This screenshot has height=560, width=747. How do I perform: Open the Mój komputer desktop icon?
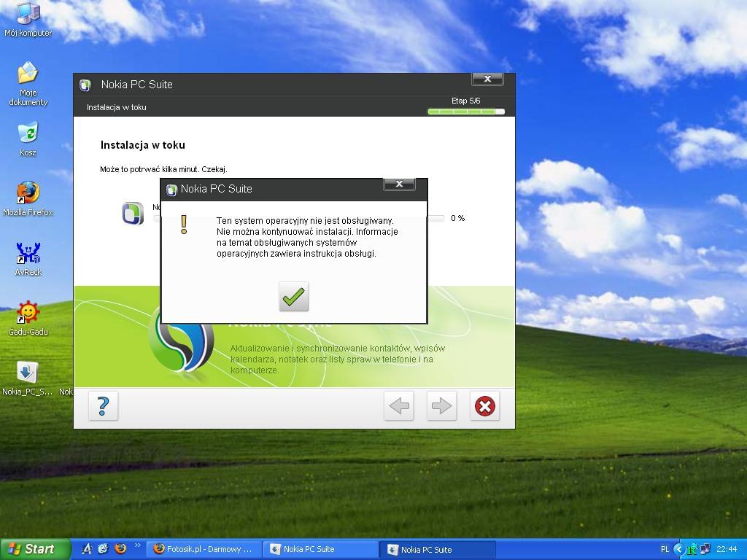pyautogui.click(x=28, y=19)
